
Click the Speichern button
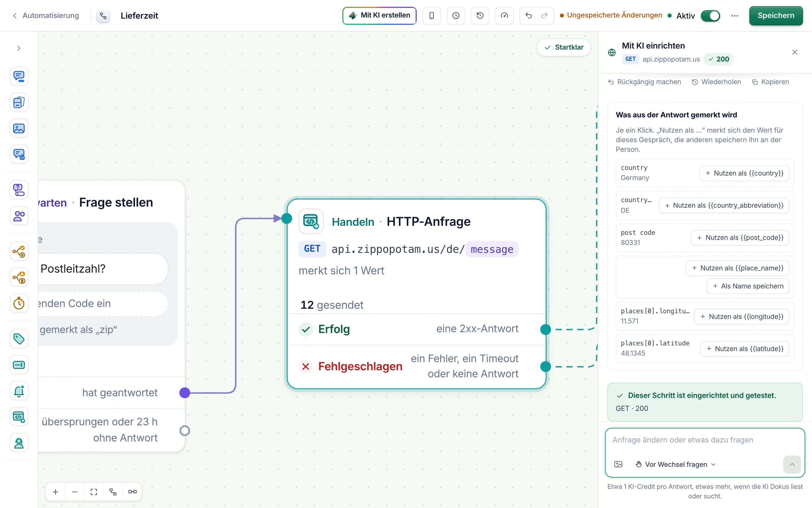click(x=776, y=16)
